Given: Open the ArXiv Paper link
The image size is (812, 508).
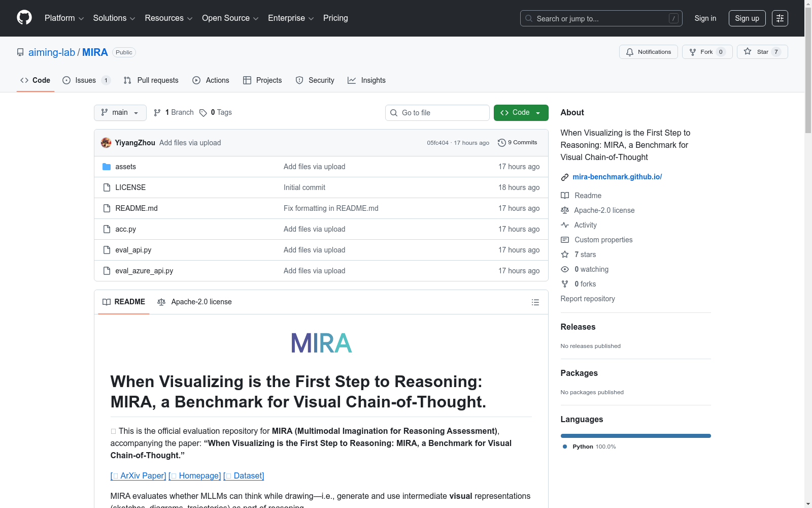Looking at the screenshot, I should (138, 476).
